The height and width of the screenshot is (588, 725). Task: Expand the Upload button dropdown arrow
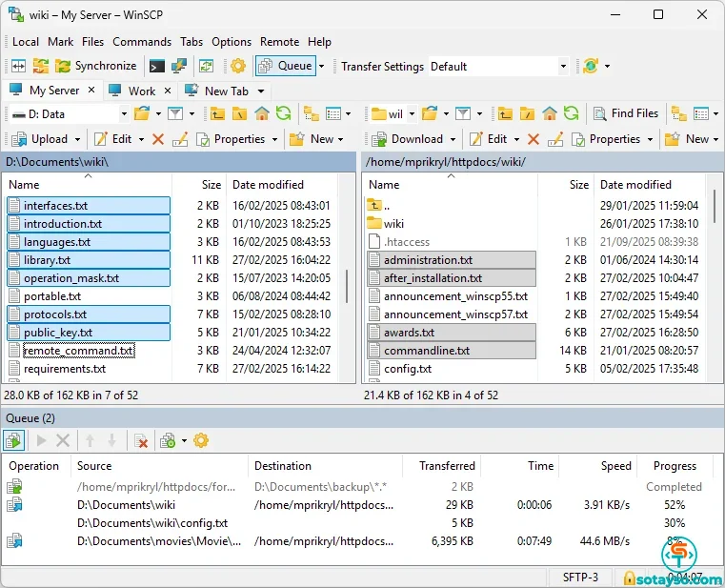tap(78, 139)
